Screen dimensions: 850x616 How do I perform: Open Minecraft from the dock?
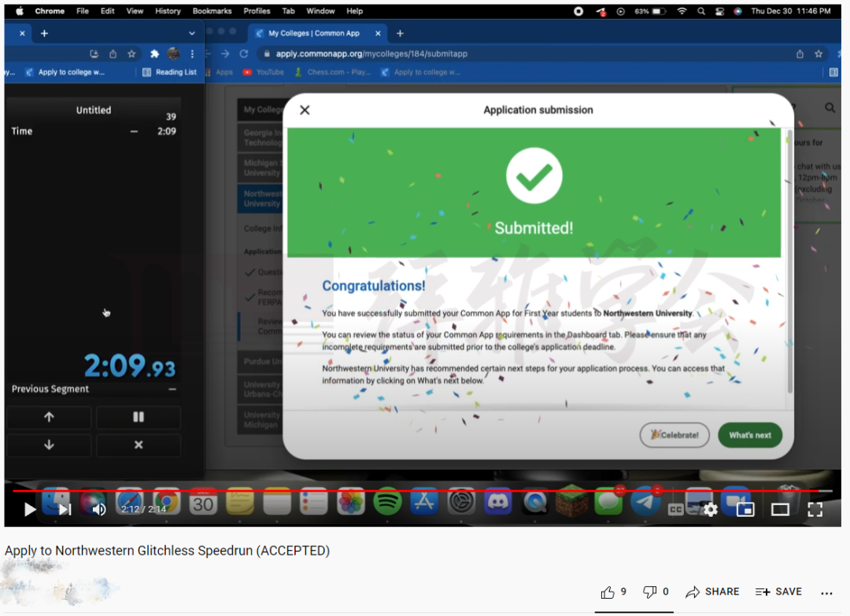coord(571,500)
